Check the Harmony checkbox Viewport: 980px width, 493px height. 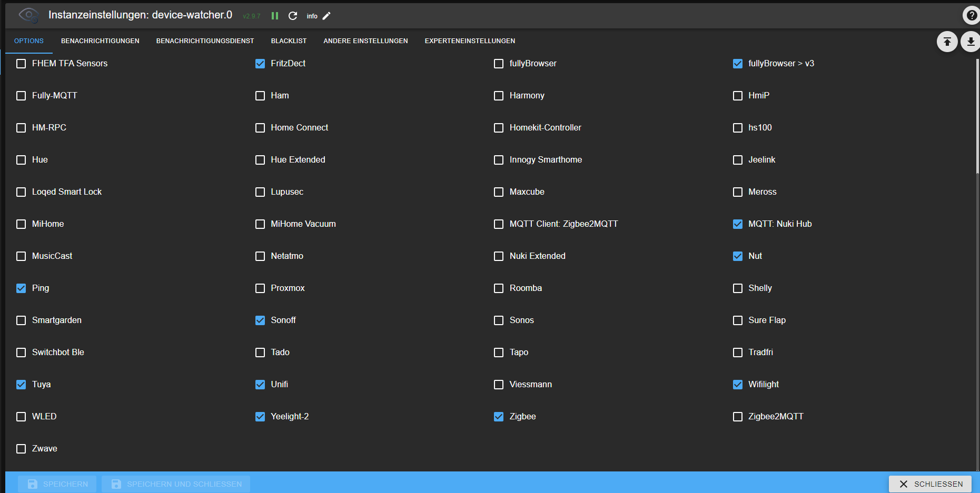499,96
